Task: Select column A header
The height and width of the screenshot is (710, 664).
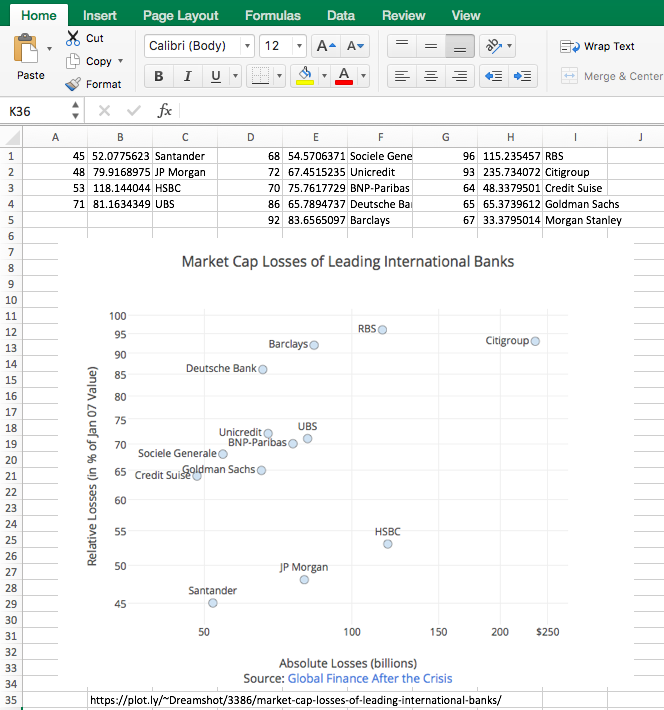Action: coord(55,137)
